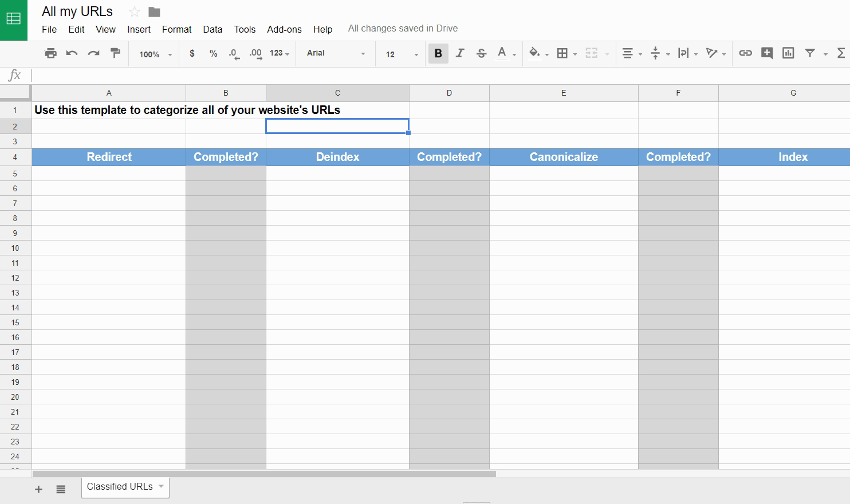Toggle bold formatting
Image resolution: width=850 pixels, height=504 pixels.
(438, 53)
